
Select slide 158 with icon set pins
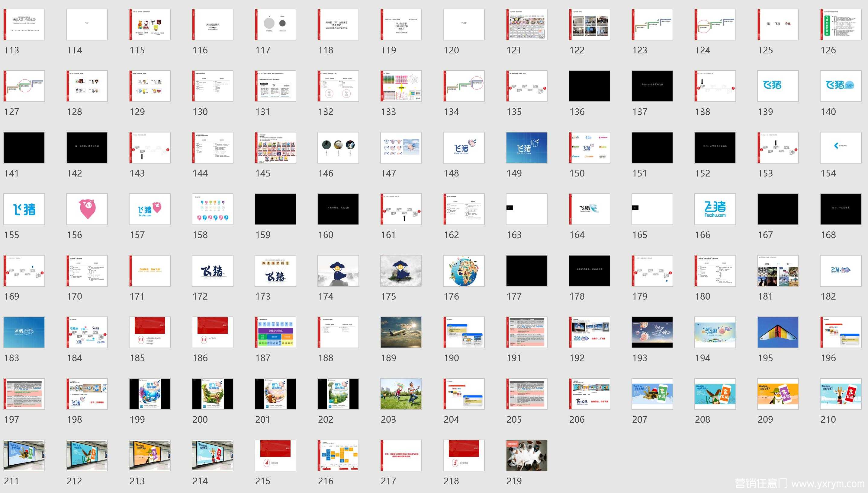coord(213,209)
